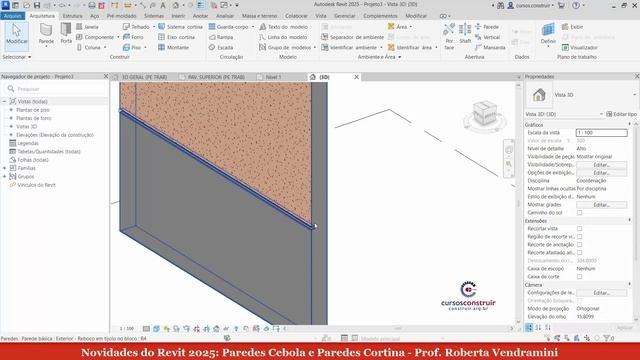The height and width of the screenshot is (360, 640).
Task: Click the horizontal scrollbar below the 3D view
Action: (x=398, y=328)
